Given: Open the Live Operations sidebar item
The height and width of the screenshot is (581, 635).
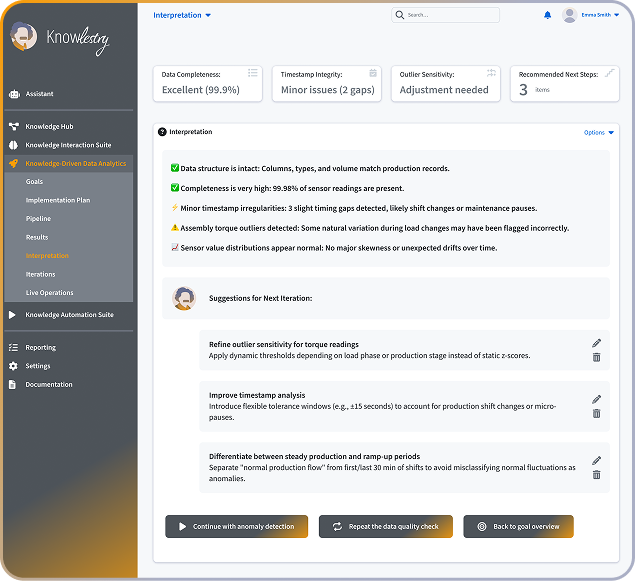Looking at the screenshot, I should point(49,292).
